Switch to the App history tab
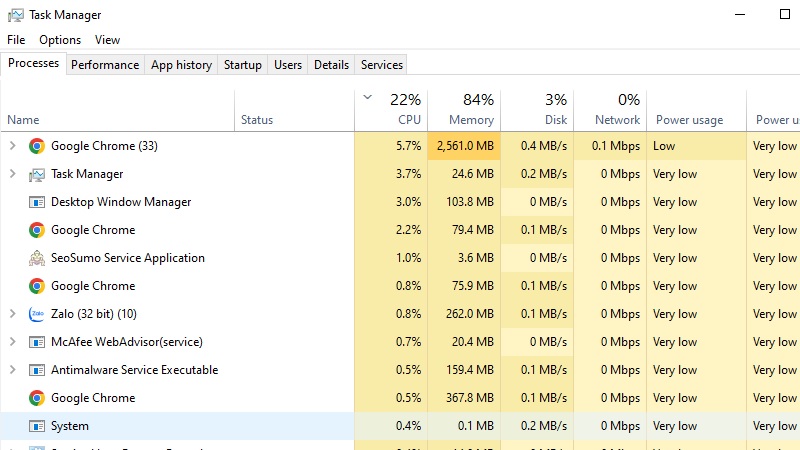The width and height of the screenshot is (800, 450). coord(181,65)
